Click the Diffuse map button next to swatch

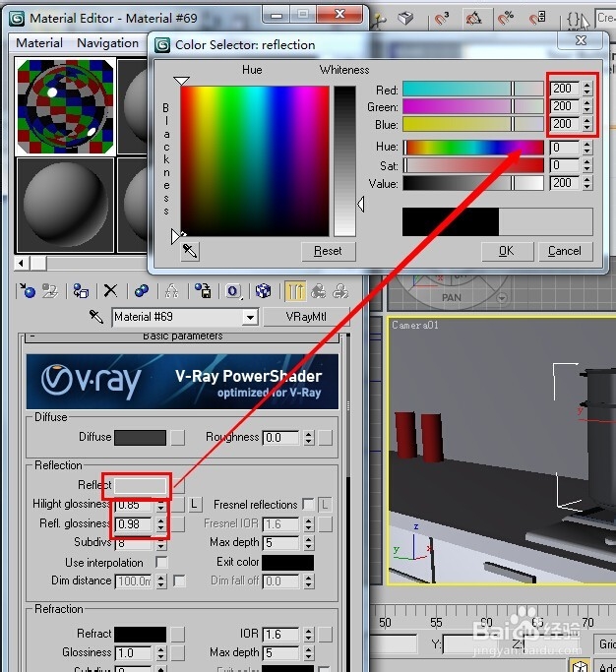coord(178,438)
